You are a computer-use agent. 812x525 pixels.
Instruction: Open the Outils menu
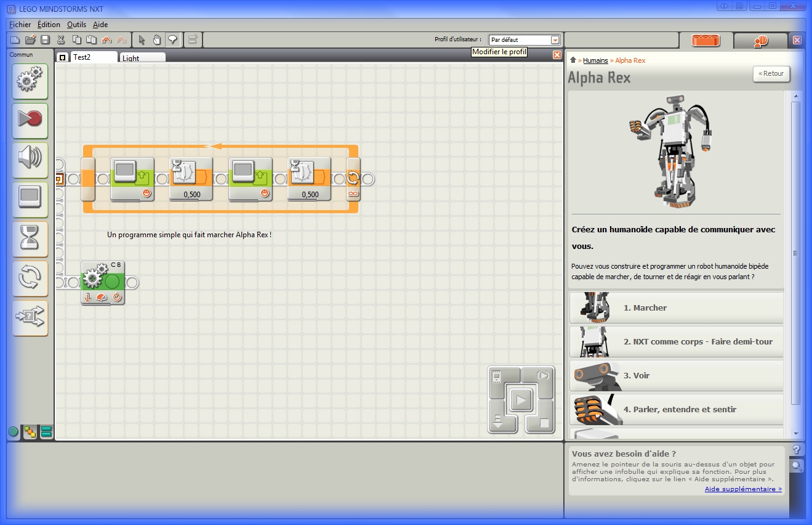click(77, 25)
